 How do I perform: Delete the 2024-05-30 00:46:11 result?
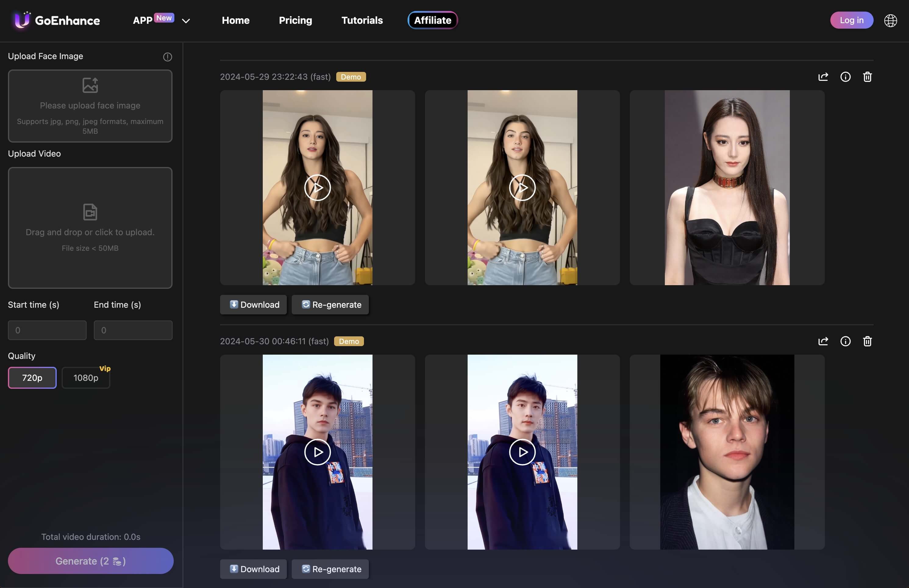[867, 341]
